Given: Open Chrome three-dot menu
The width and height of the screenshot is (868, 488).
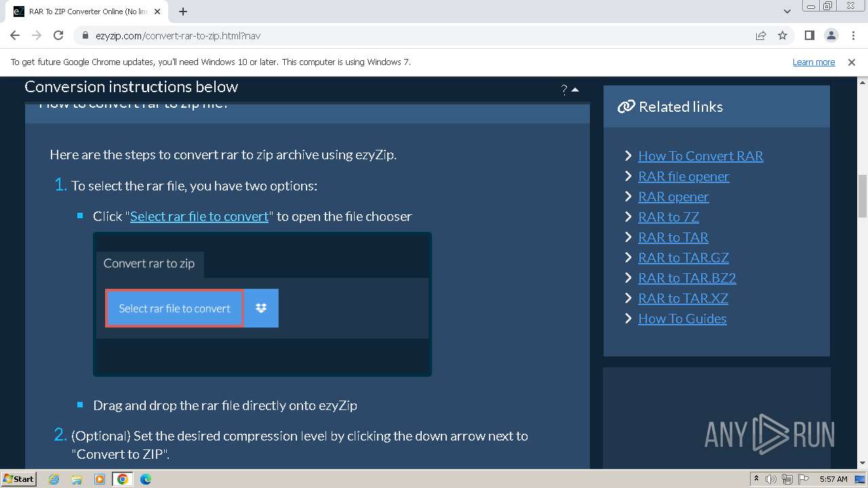Looking at the screenshot, I should 852,35.
